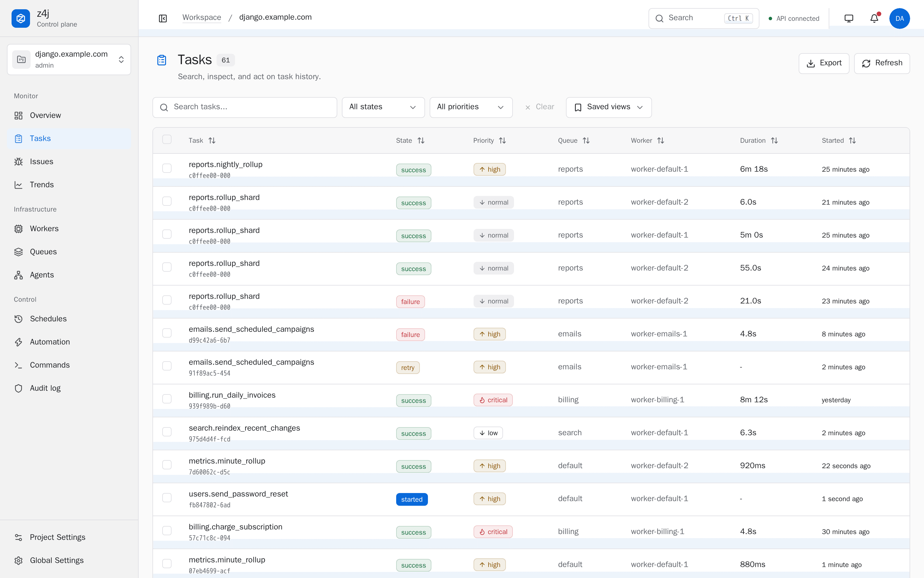Click the retry state badge

(x=407, y=368)
